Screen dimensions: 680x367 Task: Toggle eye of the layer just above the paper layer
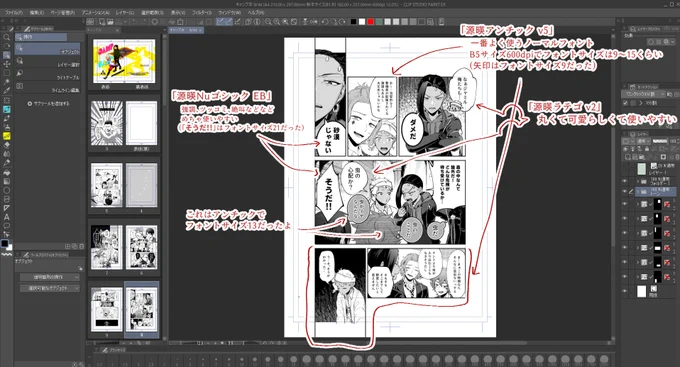click(625, 276)
